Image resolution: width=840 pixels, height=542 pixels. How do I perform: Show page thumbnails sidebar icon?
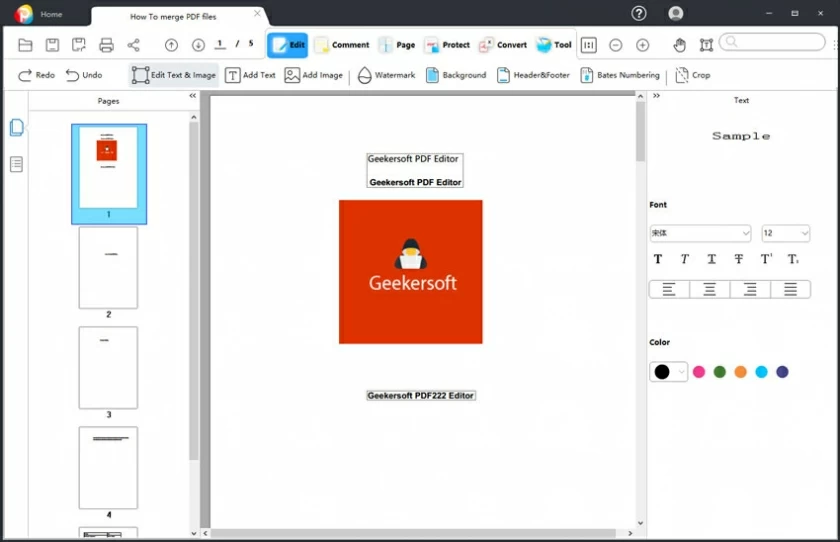pos(17,127)
